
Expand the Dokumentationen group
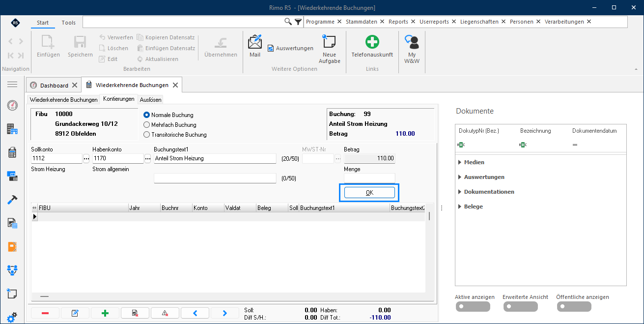point(460,192)
